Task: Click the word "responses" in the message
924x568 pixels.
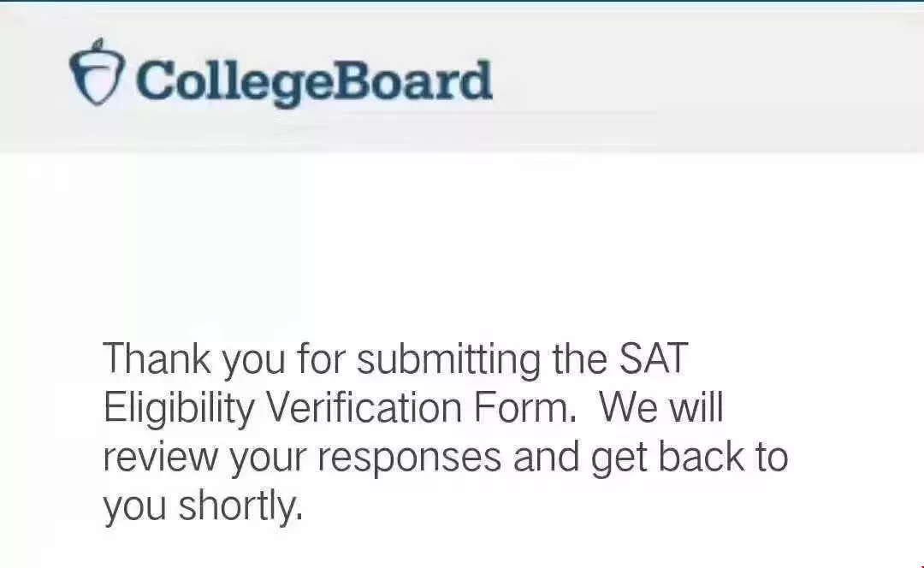Action: (x=410, y=459)
